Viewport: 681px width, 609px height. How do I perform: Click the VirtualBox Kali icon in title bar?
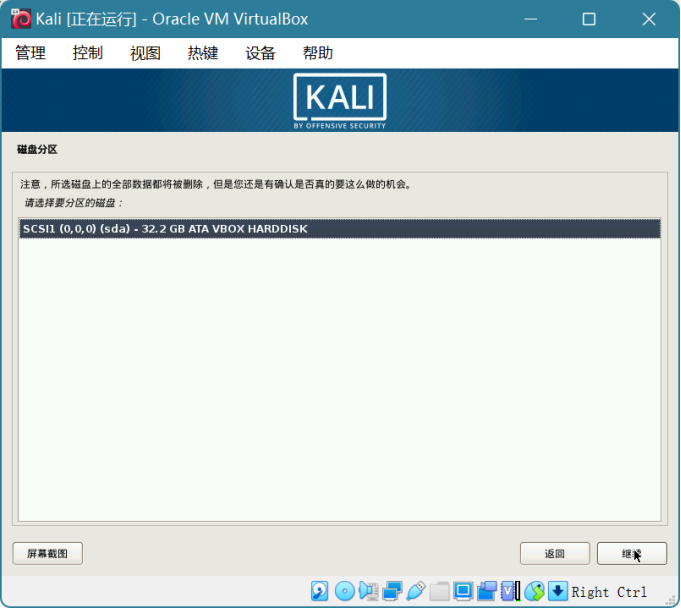coord(21,19)
